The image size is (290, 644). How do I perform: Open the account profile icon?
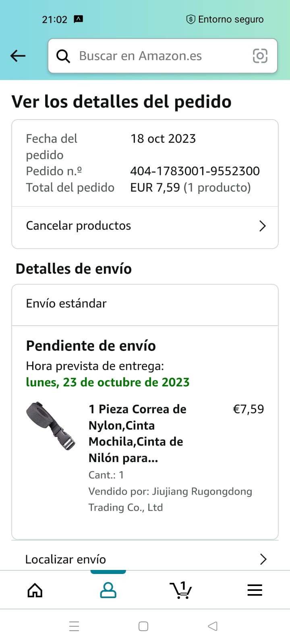[x=108, y=590]
